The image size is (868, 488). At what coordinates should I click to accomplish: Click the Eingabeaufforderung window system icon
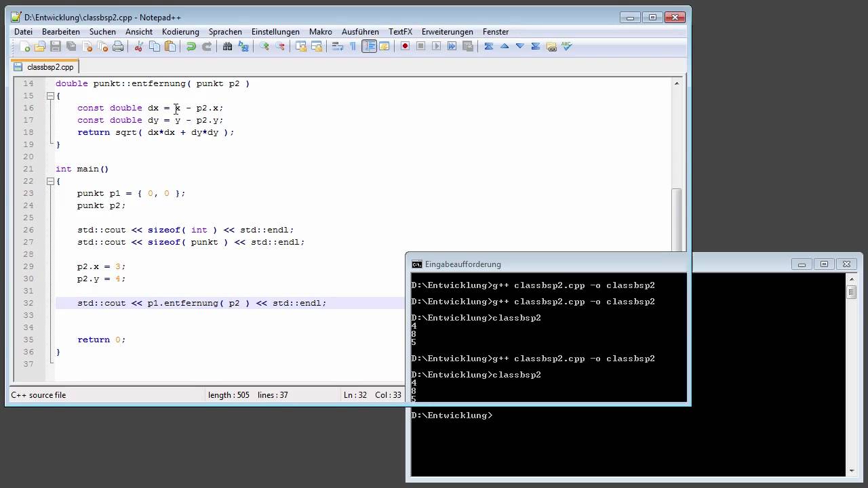click(417, 264)
